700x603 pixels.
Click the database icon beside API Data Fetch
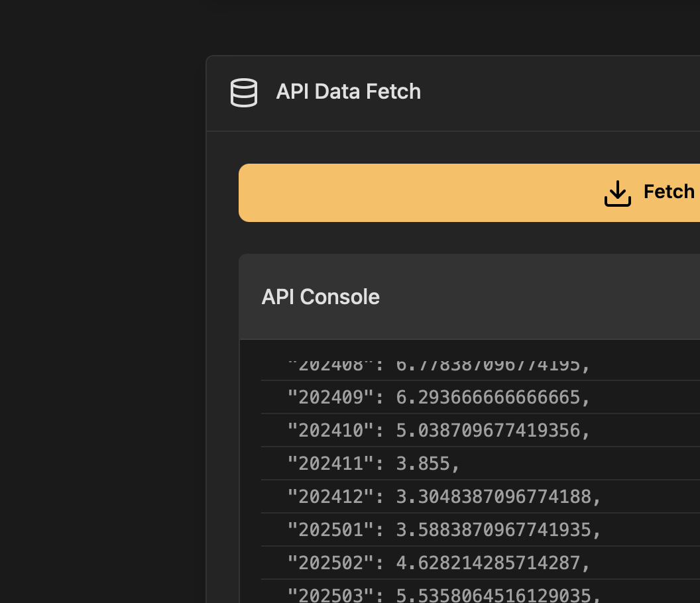pos(244,92)
